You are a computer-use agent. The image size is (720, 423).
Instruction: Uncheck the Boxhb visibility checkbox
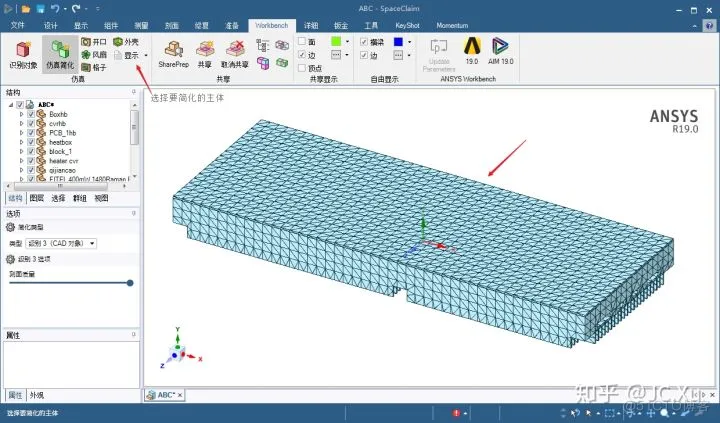[31, 114]
